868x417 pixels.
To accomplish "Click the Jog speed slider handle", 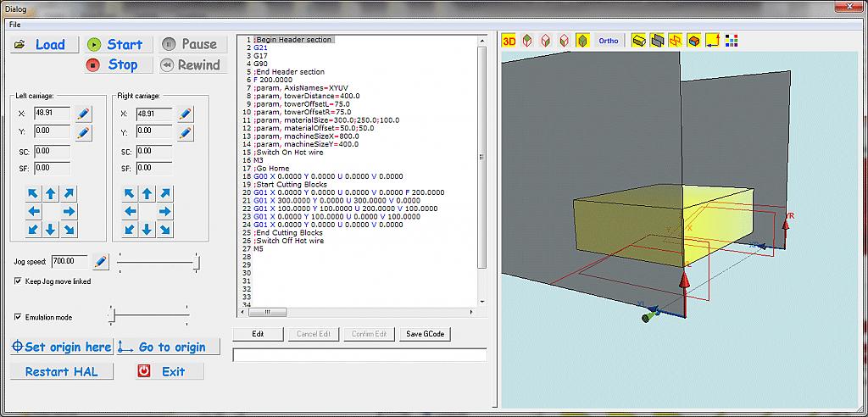I will click(x=197, y=262).
